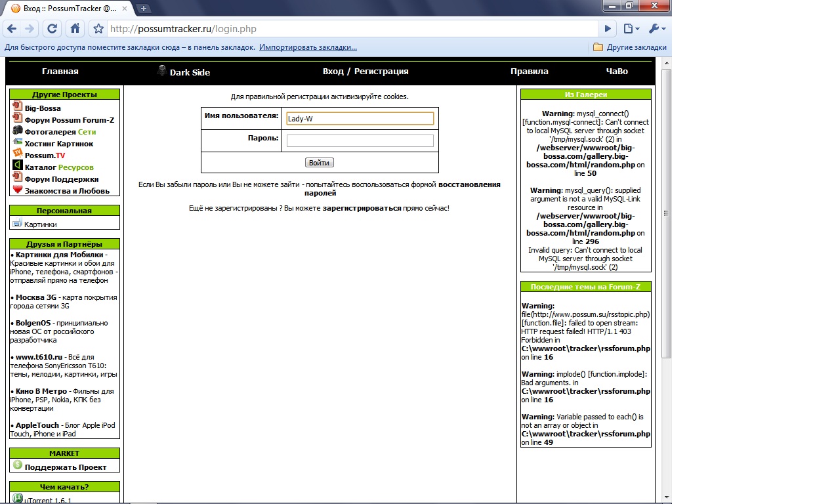Open the Possum.TV link
This screenshot has width=836, height=504.
(45, 156)
